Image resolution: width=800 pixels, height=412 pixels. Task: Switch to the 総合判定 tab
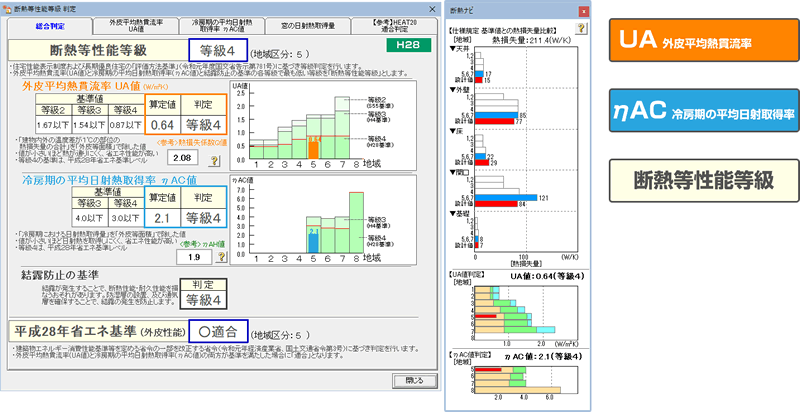coord(50,26)
